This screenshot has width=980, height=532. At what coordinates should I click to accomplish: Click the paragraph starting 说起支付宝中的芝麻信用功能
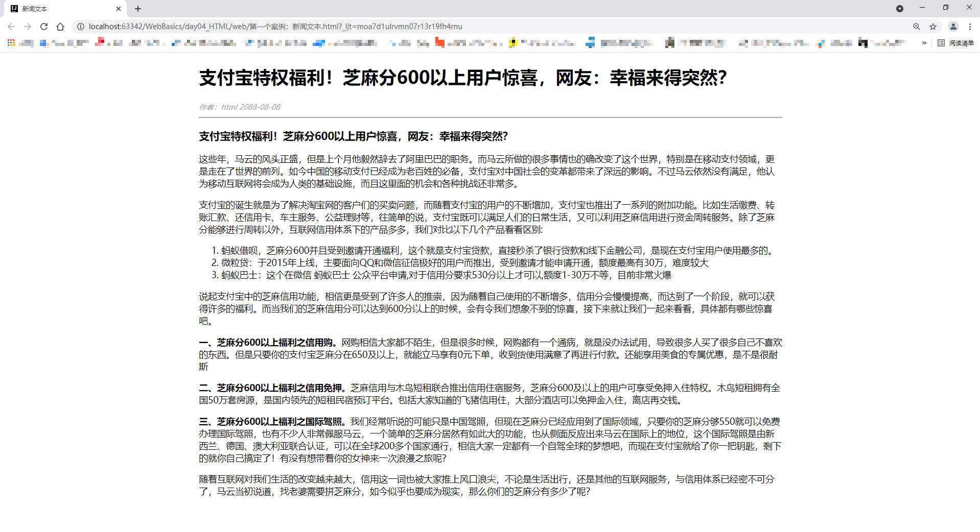[486, 309]
